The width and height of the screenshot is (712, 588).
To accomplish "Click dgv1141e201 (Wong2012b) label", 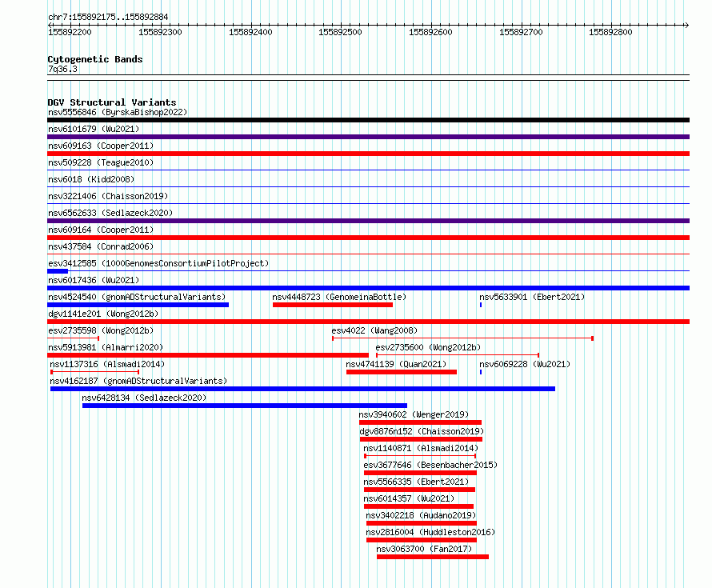I will [103, 314].
